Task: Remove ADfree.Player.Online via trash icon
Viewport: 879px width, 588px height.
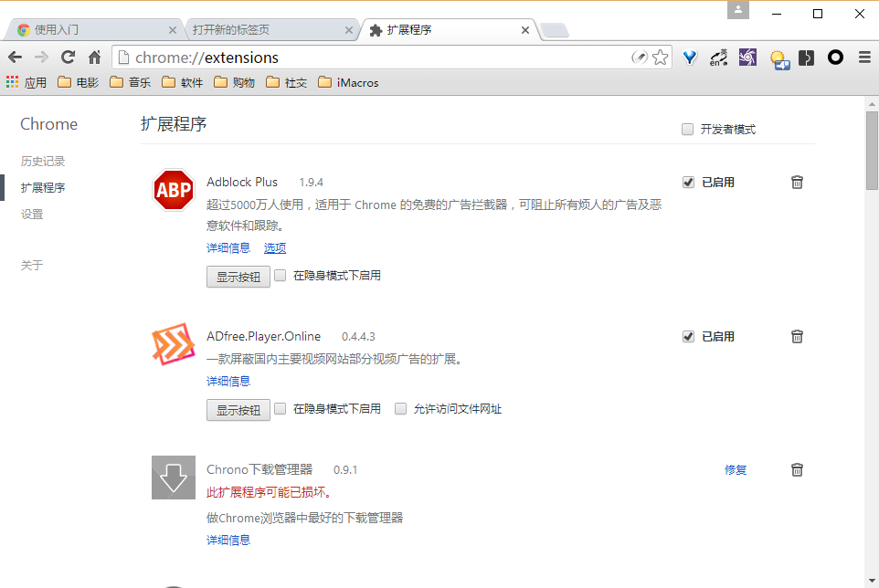Action: (797, 337)
